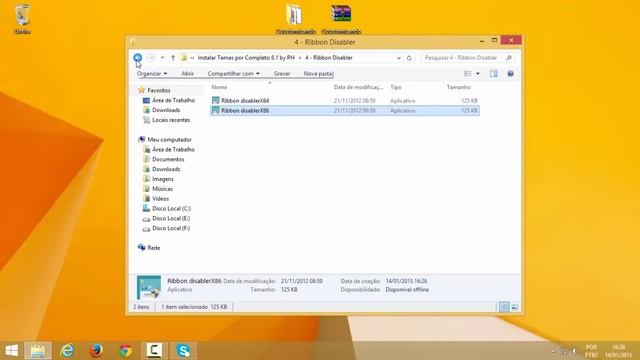Minimize the Ribbon Disabler window
640x360 pixels.
click(482, 40)
